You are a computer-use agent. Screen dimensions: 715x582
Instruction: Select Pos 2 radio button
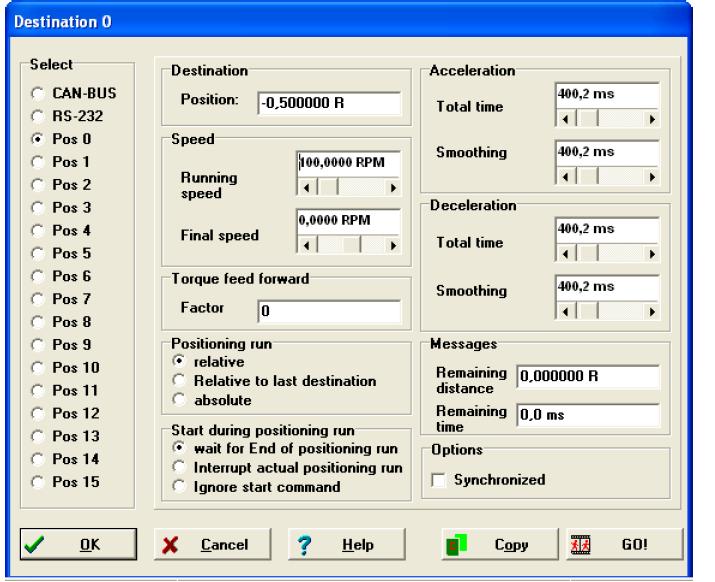37,185
